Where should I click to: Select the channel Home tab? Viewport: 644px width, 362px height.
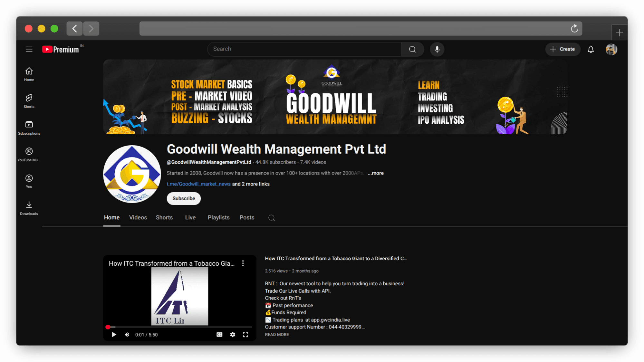[x=112, y=218]
